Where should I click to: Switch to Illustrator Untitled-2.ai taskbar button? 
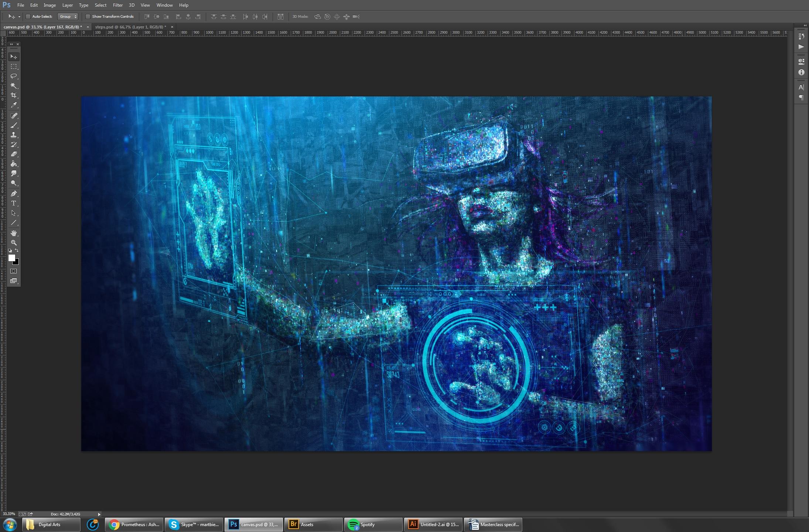pyautogui.click(x=433, y=525)
